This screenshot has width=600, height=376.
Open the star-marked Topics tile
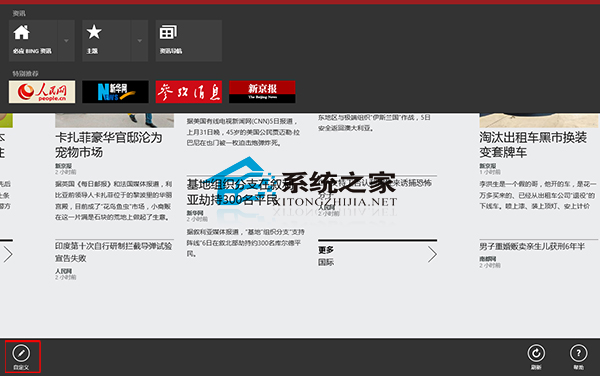click(x=106, y=41)
